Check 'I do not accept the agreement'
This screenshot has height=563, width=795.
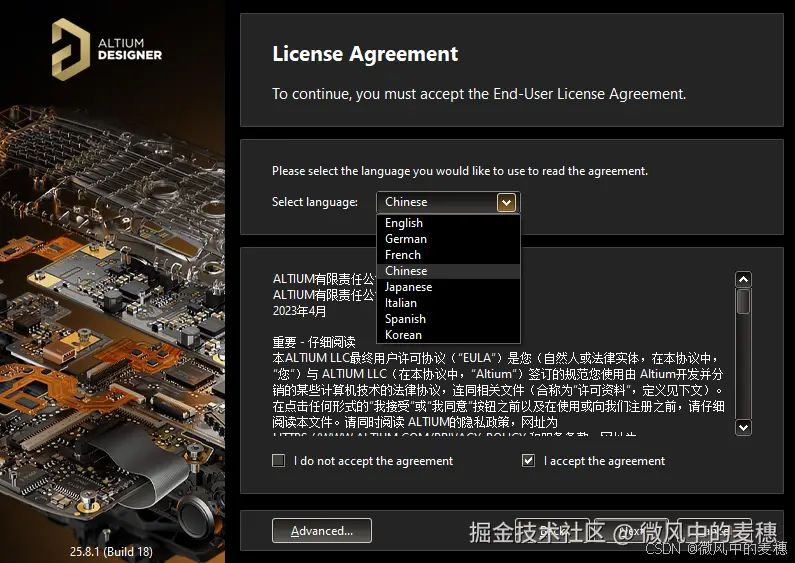[278, 461]
